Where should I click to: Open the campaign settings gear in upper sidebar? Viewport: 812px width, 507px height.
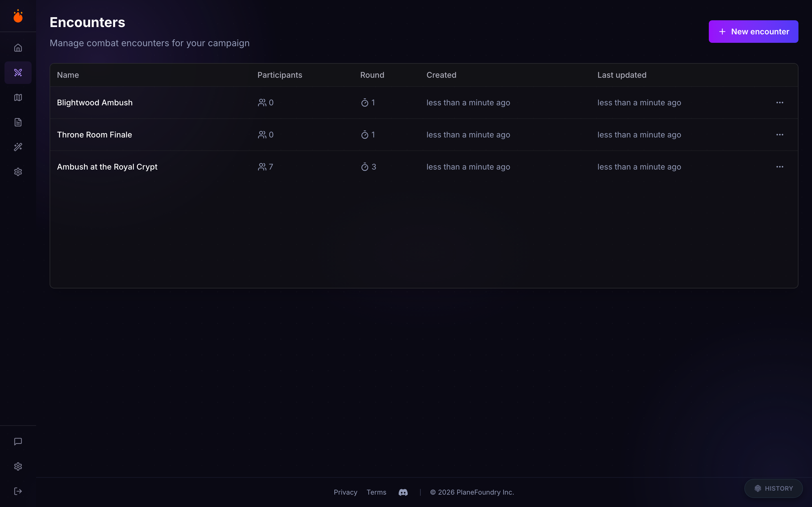pyautogui.click(x=18, y=172)
